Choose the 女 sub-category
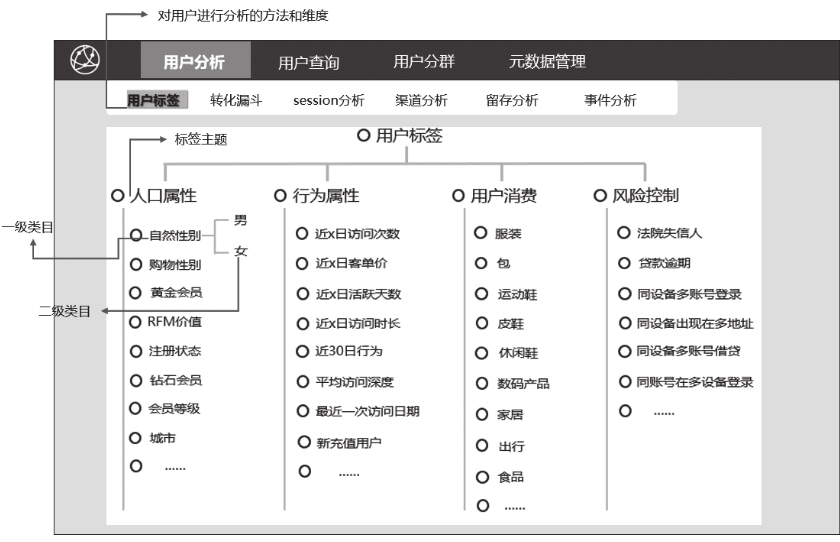The image size is (840, 542). click(241, 251)
